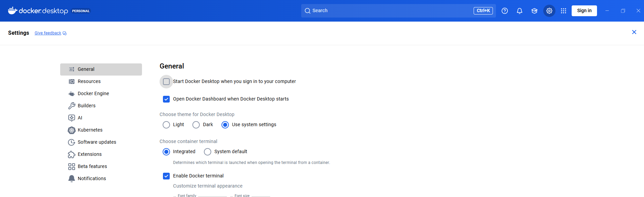Select System default container terminal

(208, 152)
